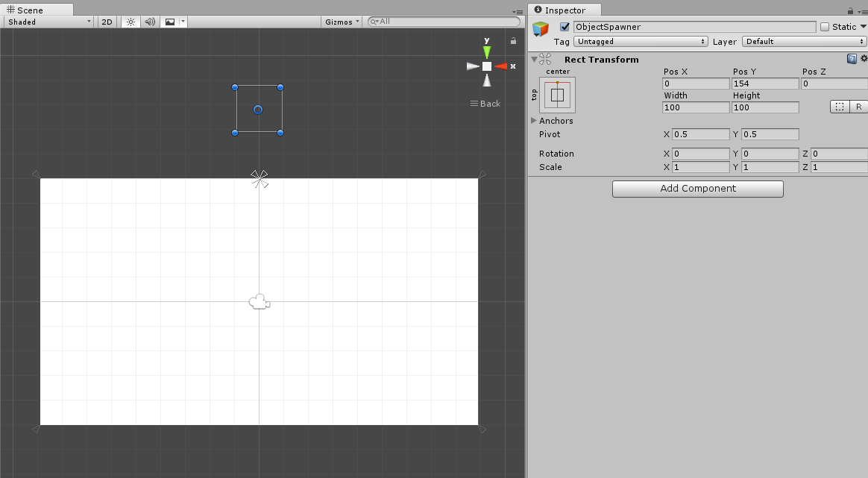Viewport: 868px width, 478px height.
Task: Click the Pos X field
Action: pos(696,84)
